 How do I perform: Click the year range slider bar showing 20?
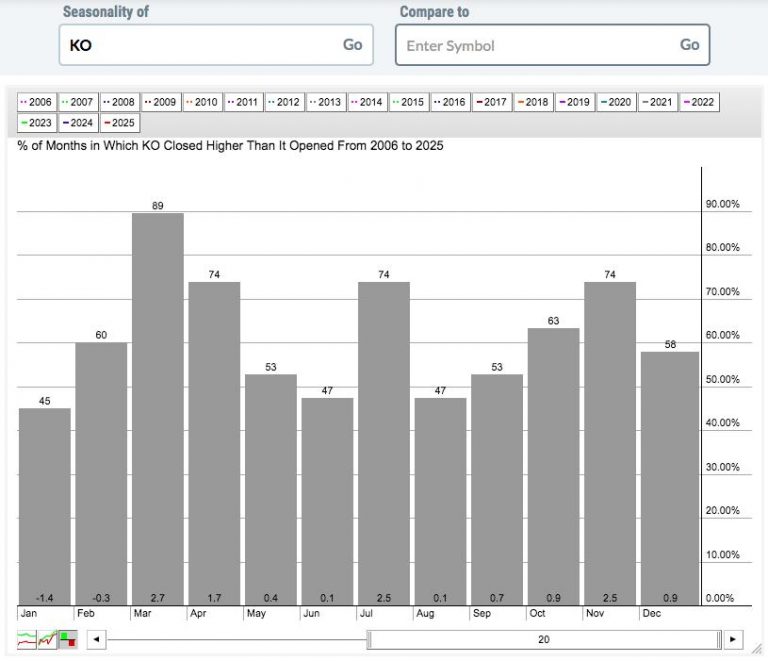544,639
